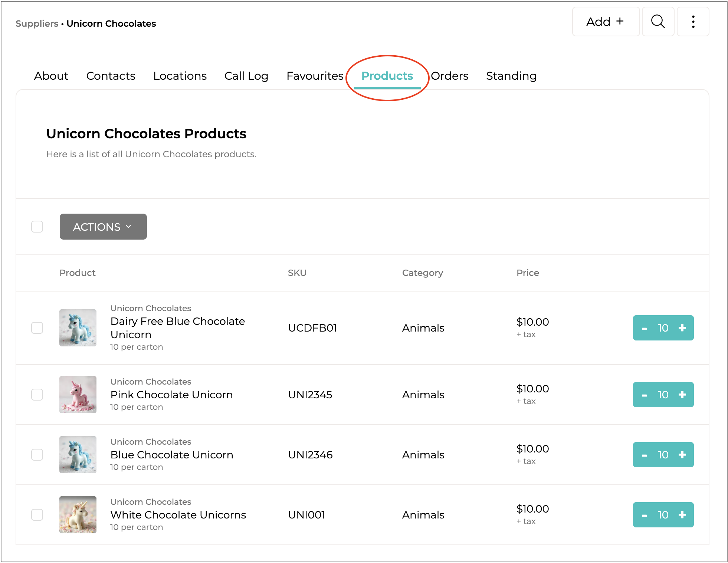Click the search magnifier icon
Viewport: 728px width, 563px height.
658,22
